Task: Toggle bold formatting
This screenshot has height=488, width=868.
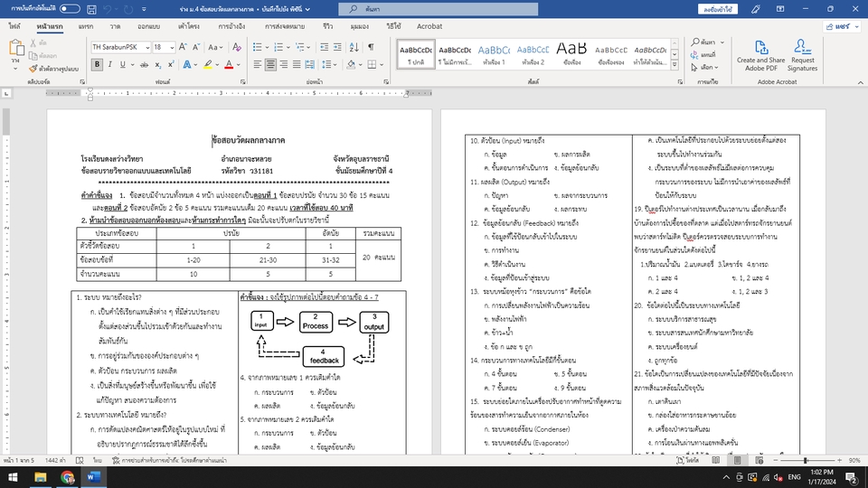Action: point(97,65)
